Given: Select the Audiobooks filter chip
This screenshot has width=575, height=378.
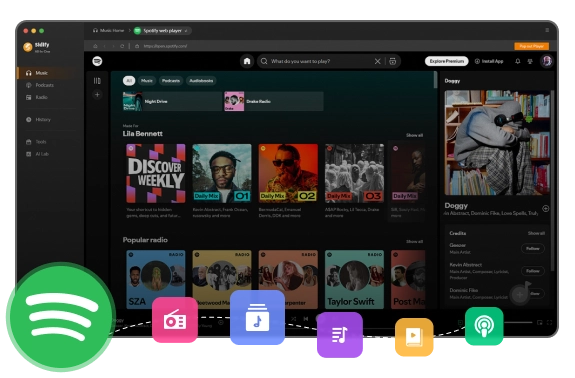Looking at the screenshot, I should coord(201,81).
